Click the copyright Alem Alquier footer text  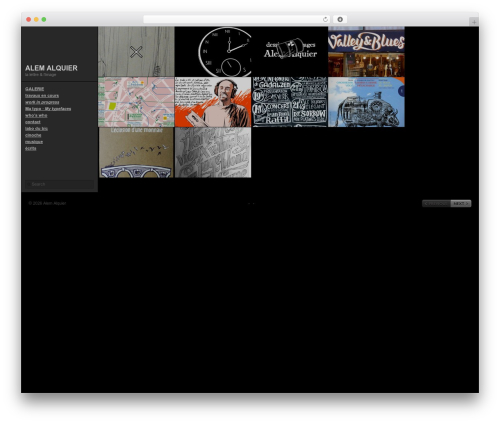(47, 203)
